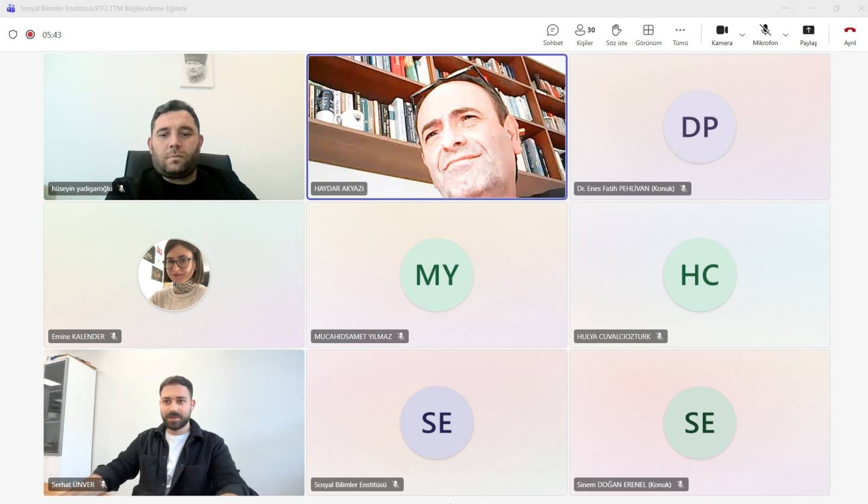Click the shield security icon

click(13, 35)
